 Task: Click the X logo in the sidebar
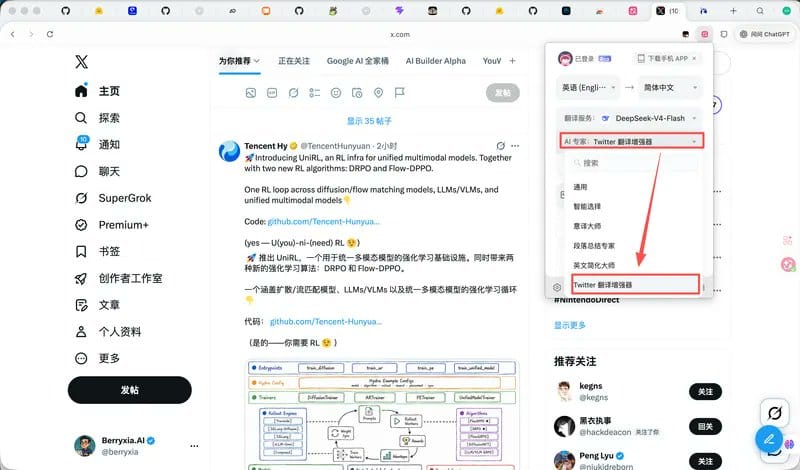coord(81,62)
